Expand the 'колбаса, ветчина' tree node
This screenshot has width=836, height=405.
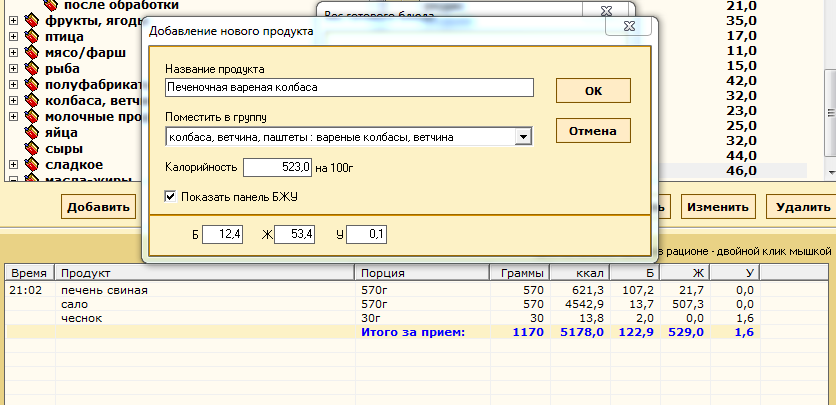click(x=13, y=101)
